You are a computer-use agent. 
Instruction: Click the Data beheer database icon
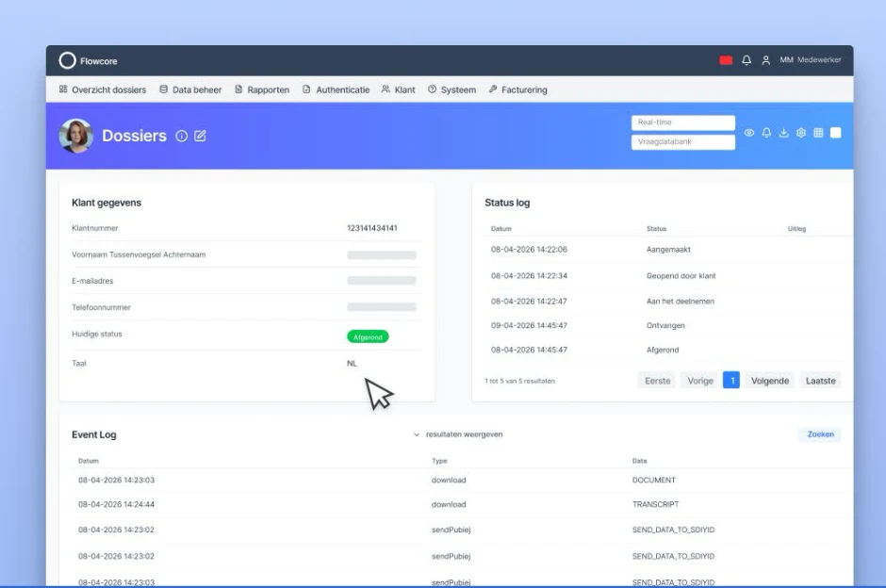coord(163,90)
